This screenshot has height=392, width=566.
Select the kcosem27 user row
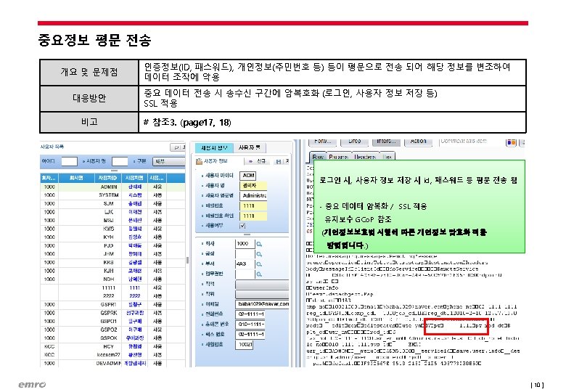click(112, 355)
